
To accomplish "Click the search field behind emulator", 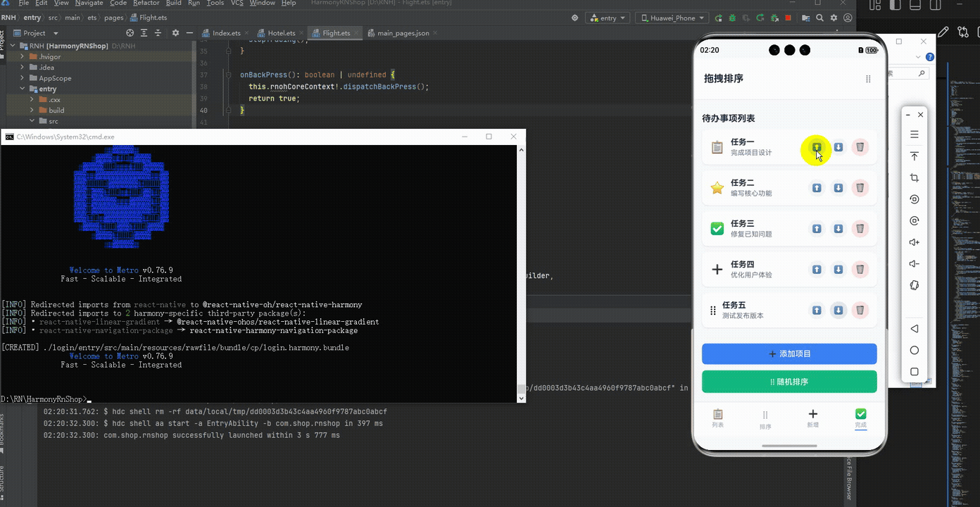I will point(907,73).
